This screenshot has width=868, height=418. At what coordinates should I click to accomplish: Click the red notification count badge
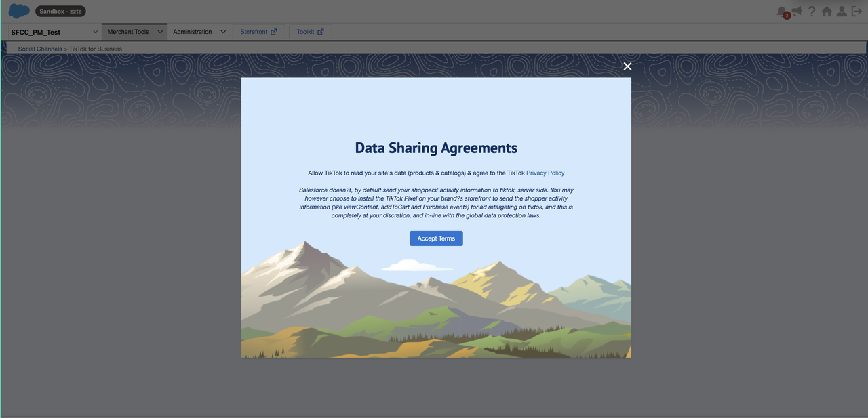pyautogui.click(x=787, y=16)
